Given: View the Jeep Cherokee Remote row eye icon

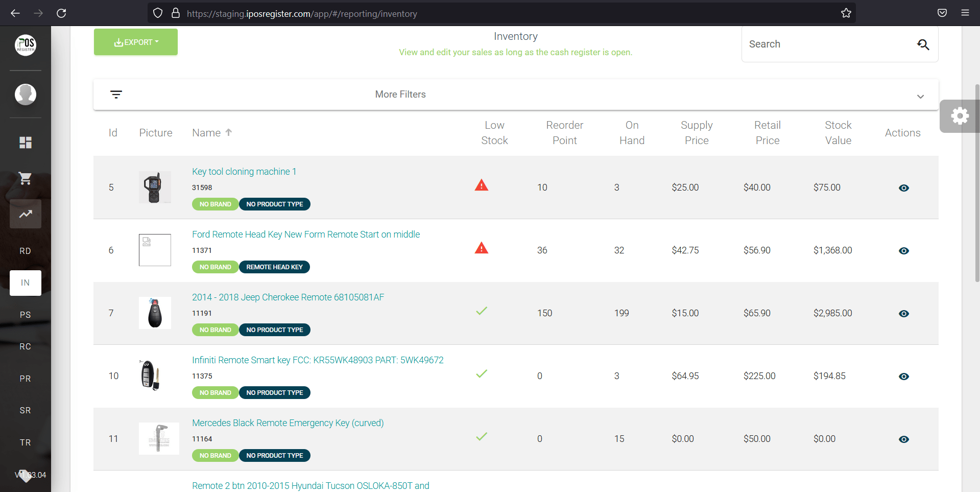Looking at the screenshot, I should pos(903,314).
